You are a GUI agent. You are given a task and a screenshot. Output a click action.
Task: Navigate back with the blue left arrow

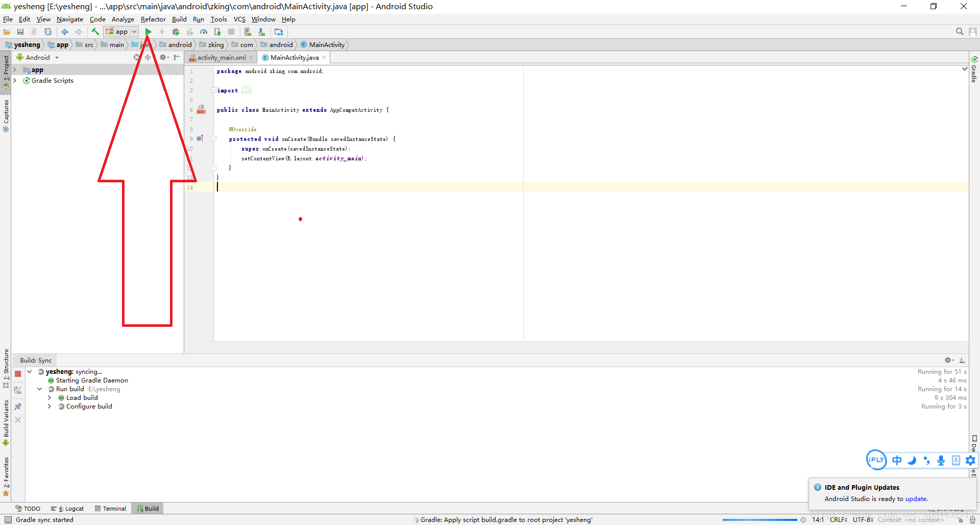(x=65, y=32)
